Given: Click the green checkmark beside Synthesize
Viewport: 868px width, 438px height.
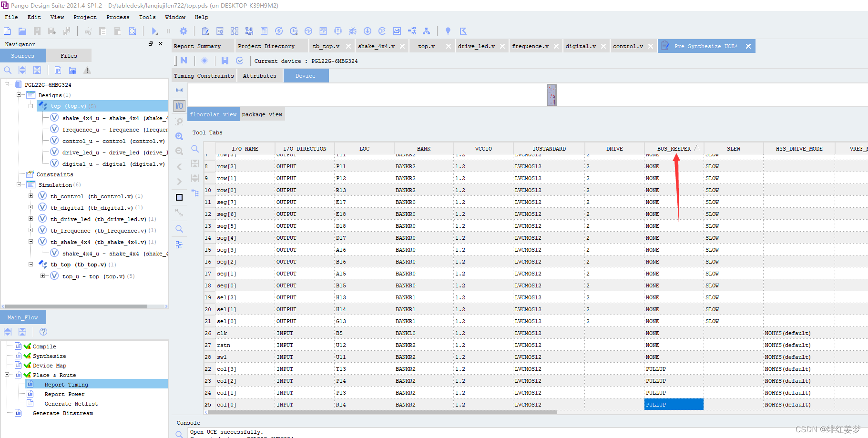Looking at the screenshot, I should 27,356.
